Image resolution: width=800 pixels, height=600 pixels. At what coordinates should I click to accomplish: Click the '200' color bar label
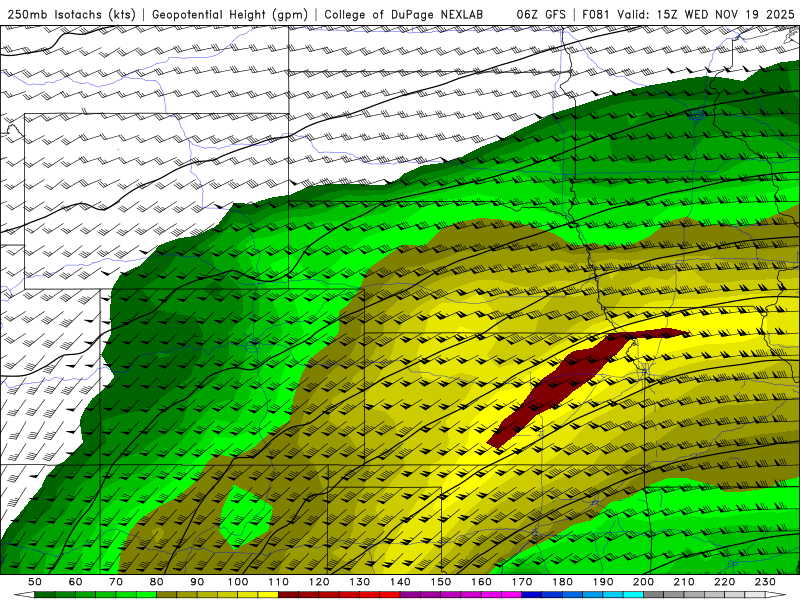point(643,582)
